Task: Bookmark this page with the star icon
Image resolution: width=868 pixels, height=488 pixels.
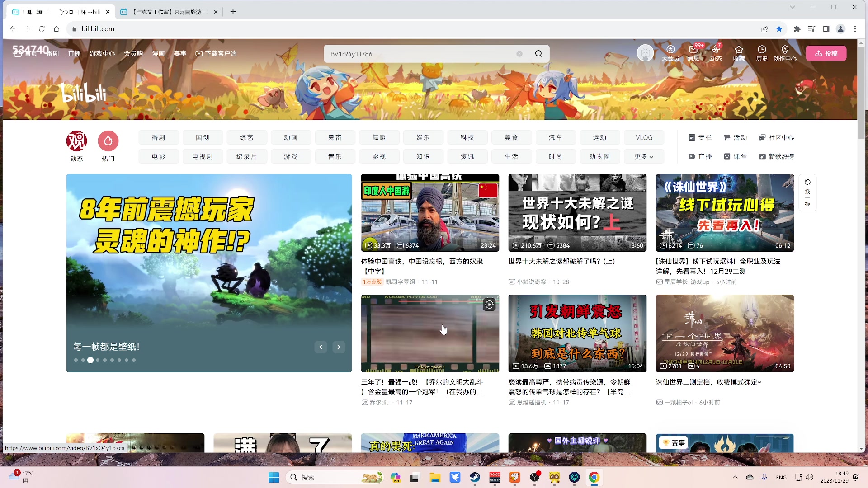Action: tap(779, 29)
